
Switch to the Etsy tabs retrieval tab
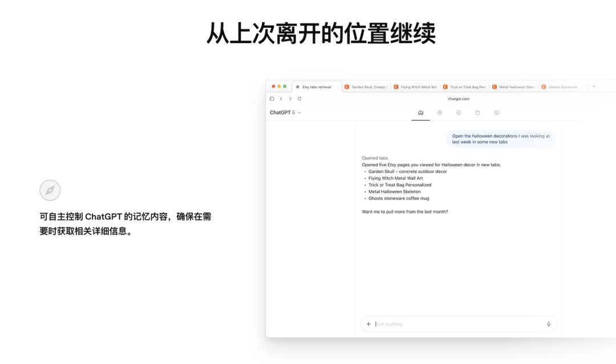click(317, 87)
